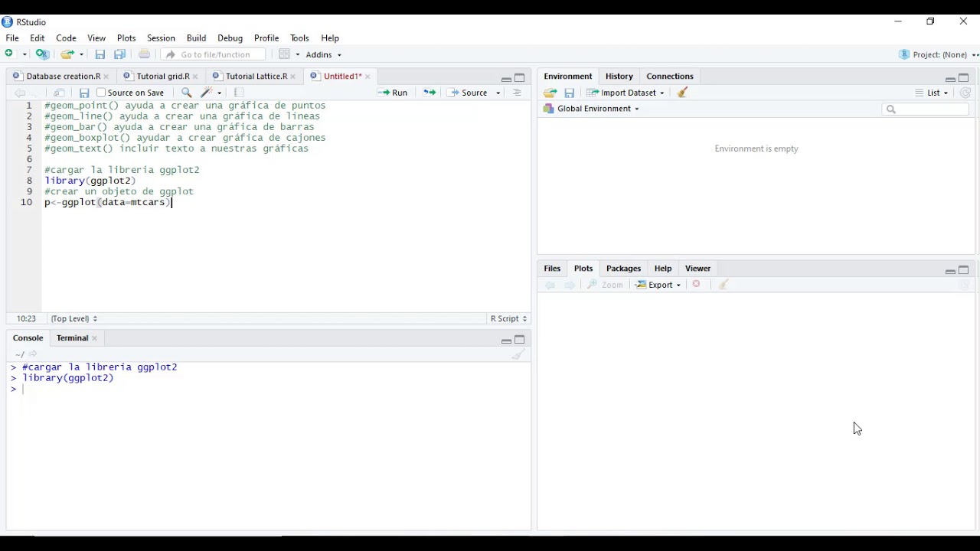Click the Run button
The height and width of the screenshot is (551, 980).
(393, 93)
